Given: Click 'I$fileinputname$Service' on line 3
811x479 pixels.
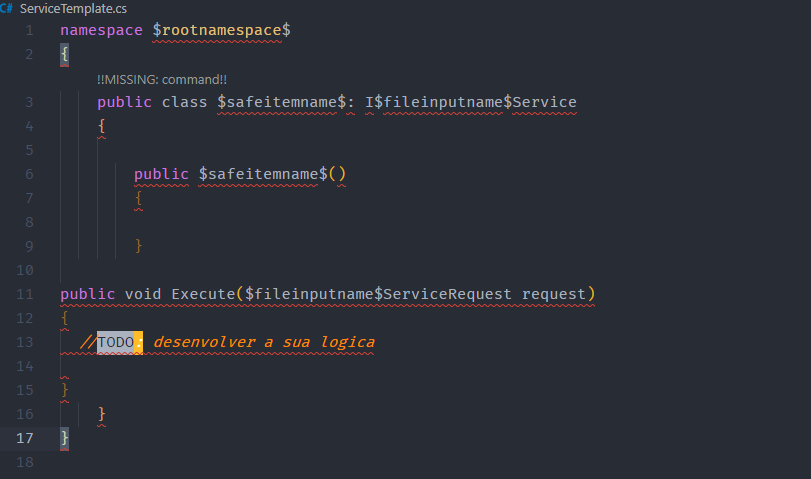Looking at the screenshot, I should point(471,102).
